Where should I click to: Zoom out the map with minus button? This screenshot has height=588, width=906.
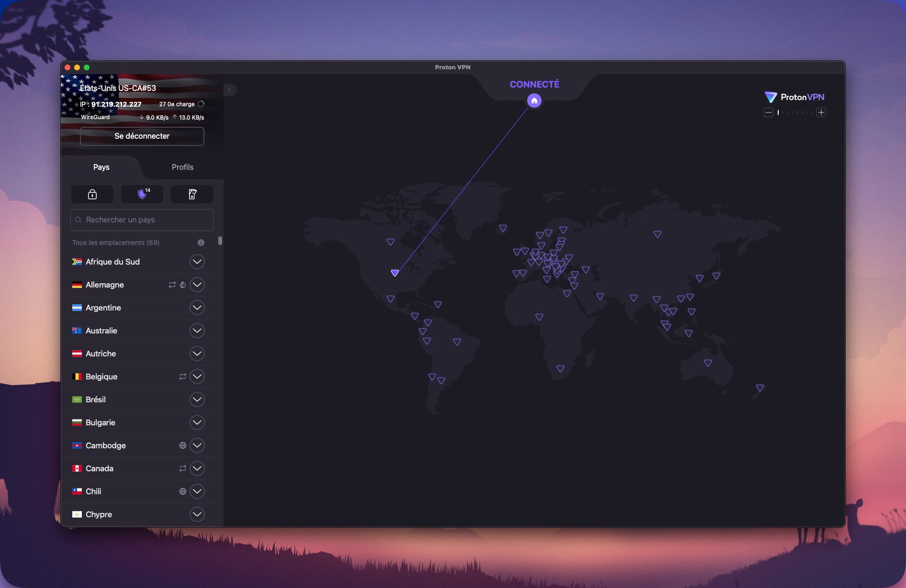pos(769,112)
